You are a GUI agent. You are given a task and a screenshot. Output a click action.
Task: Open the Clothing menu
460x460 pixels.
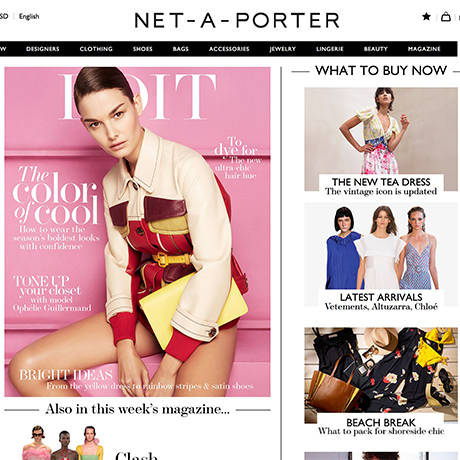[96, 49]
